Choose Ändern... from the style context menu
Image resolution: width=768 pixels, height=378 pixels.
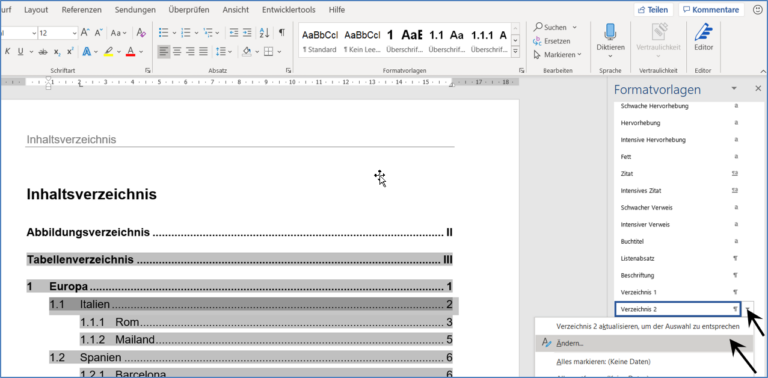point(644,343)
